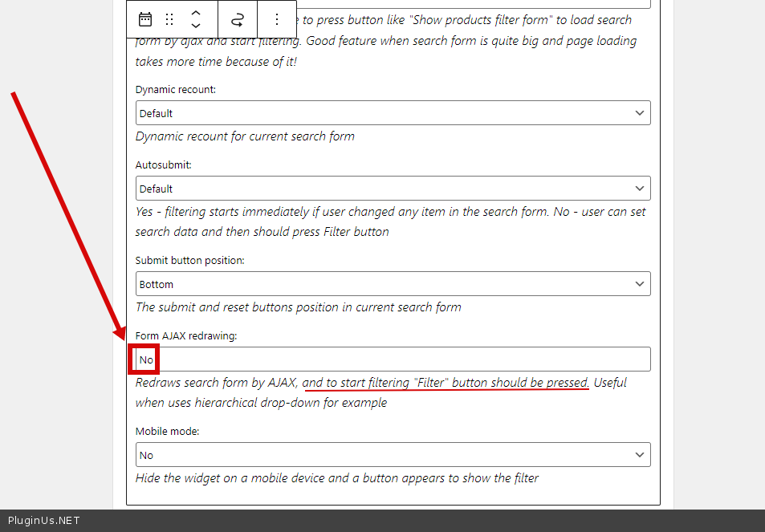Click the "Dynamic recount:" field label
The width and height of the screenshot is (765, 532).
pos(175,90)
